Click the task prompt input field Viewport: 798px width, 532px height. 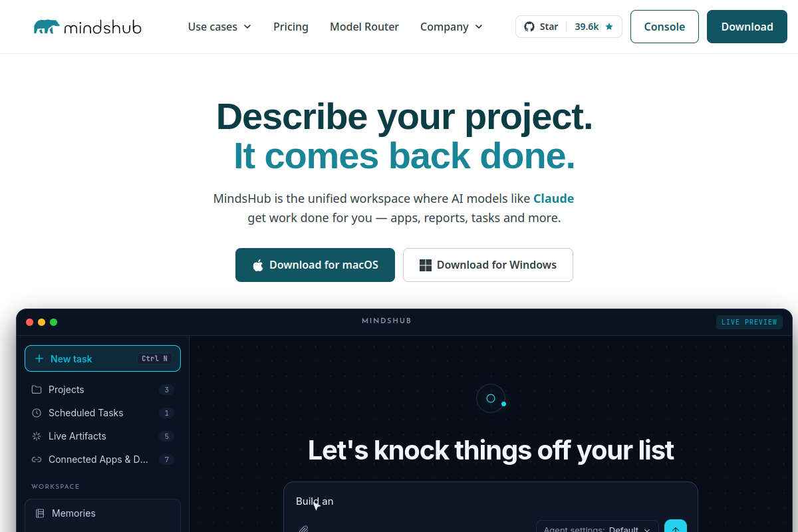coord(490,501)
